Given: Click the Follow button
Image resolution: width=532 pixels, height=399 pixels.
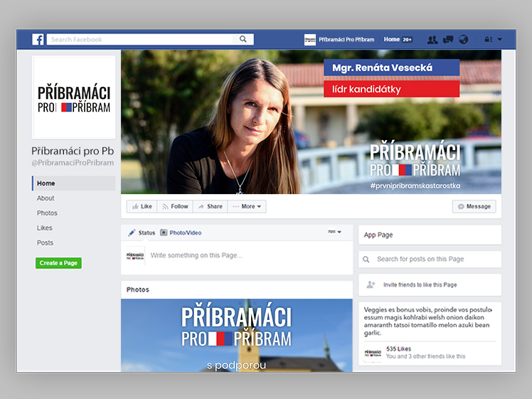Looking at the screenshot, I should (175, 206).
